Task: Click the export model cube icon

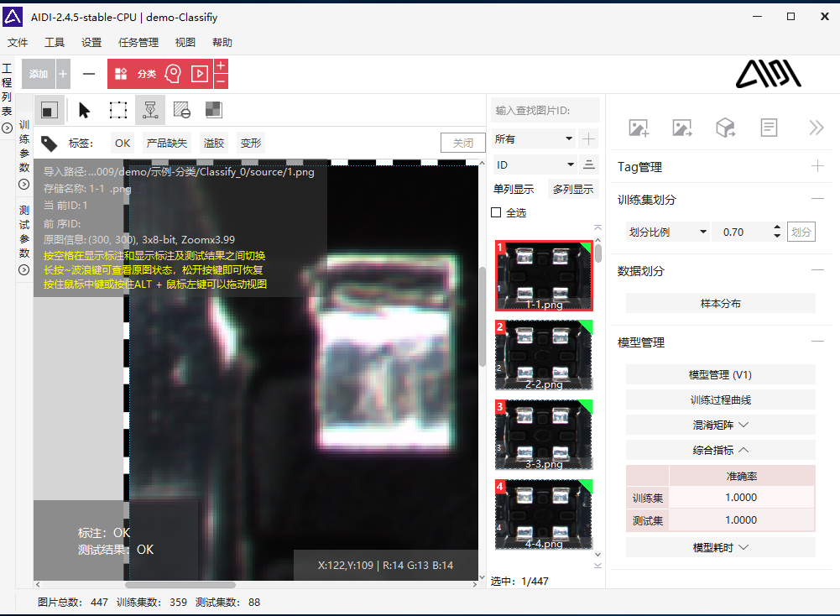Action: tap(727, 128)
